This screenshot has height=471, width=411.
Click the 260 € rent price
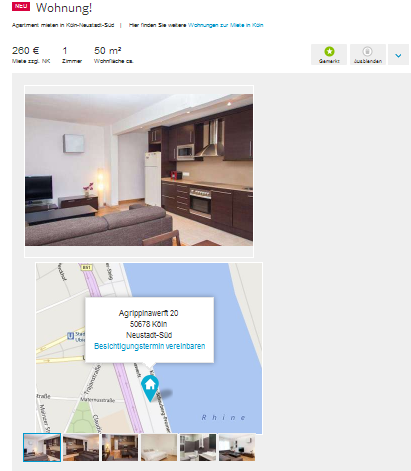pyautogui.click(x=26, y=51)
